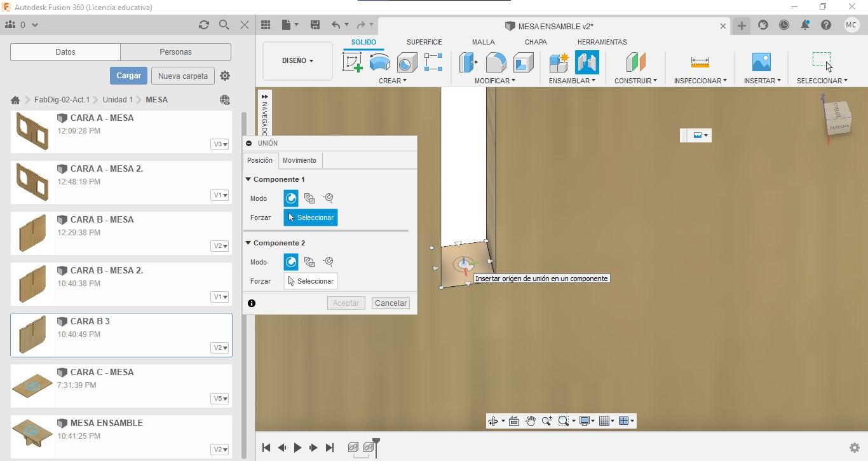Screen dimensions: 868x461
Task: Open the MESA ENSAMBLE thumbnail in data panel
Action: [32, 434]
